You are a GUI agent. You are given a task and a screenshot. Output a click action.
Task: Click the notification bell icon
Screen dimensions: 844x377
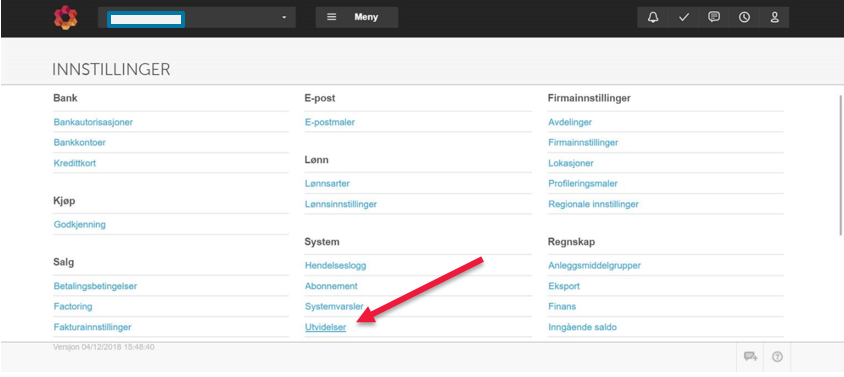pos(653,17)
